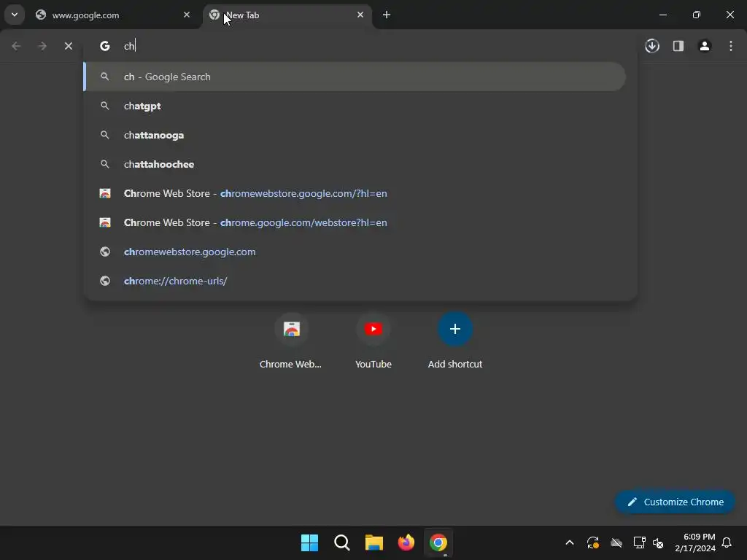Focus the address bar containing 'ch'

(x=360, y=46)
